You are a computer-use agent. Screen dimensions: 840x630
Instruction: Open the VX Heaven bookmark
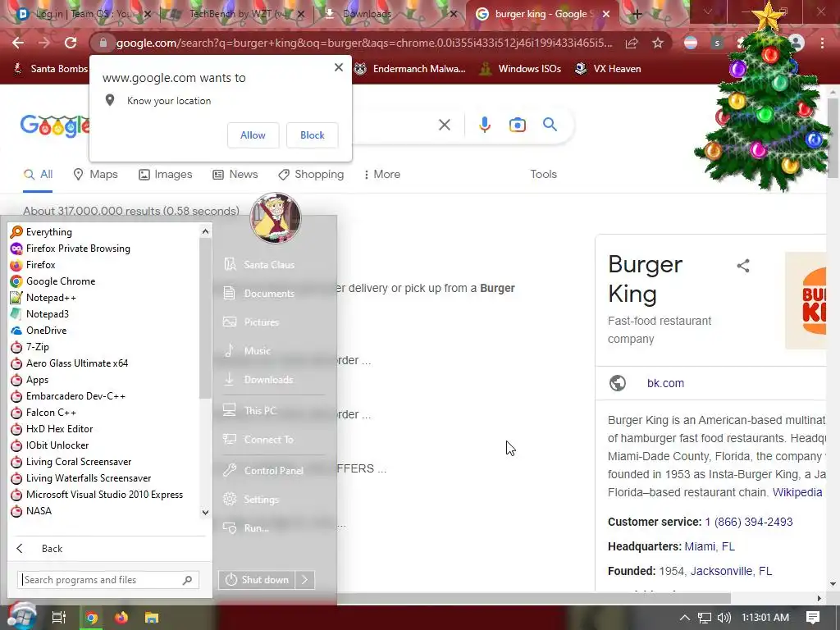[x=608, y=69]
